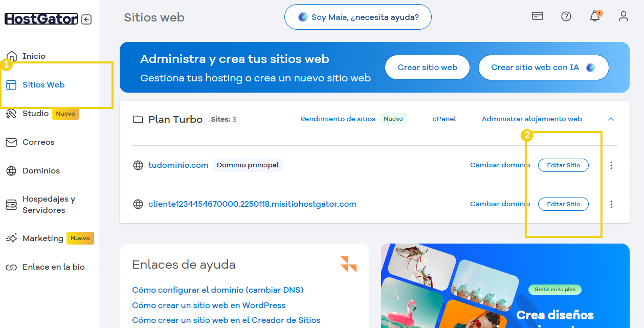Click the globe icon beside cliente1234454670000 domain
Image resolution: width=644 pixels, height=328 pixels.
click(x=138, y=204)
